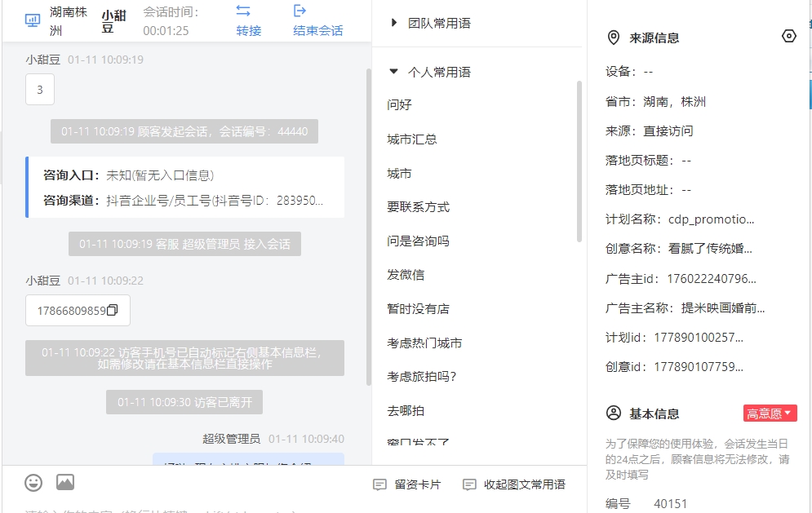Click the 小甜豆 customer name in header
Image resolution: width=812 pixels, height=513 pixels.
click(113, 22)
